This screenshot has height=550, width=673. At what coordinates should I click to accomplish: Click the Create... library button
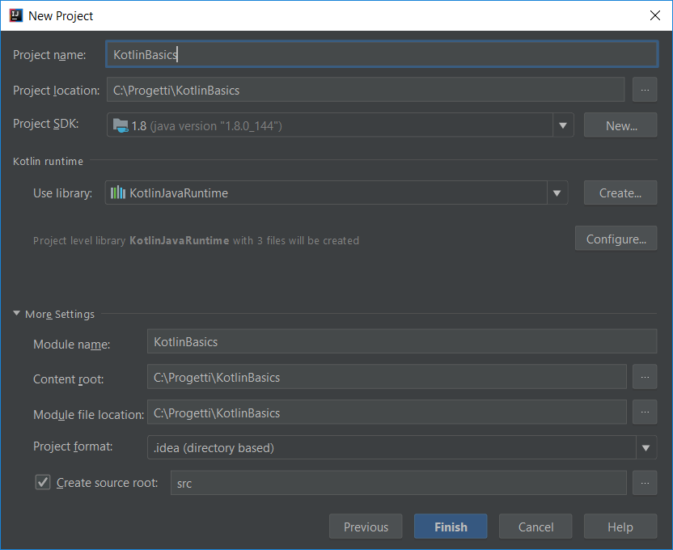click(x=620, y=193)
